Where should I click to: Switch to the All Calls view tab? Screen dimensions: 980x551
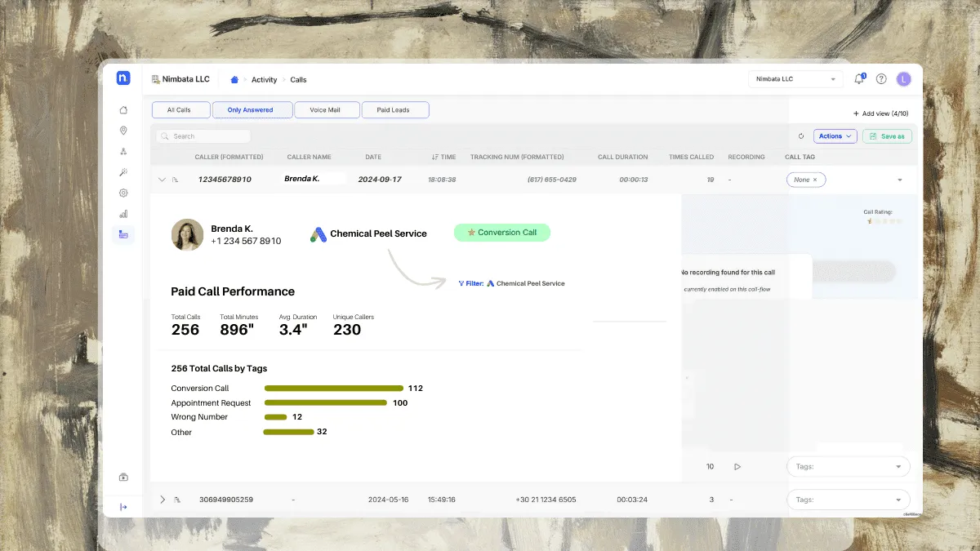(x=180, y=109)
